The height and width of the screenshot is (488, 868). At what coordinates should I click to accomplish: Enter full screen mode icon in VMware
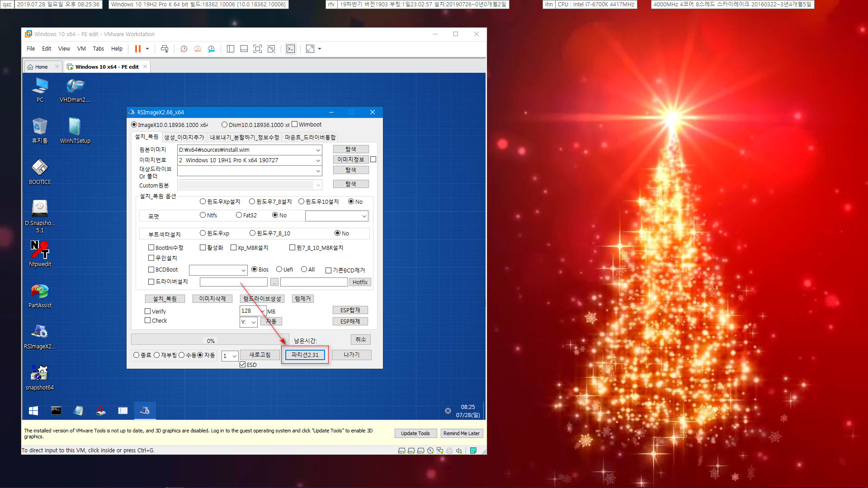coord(258,49)
